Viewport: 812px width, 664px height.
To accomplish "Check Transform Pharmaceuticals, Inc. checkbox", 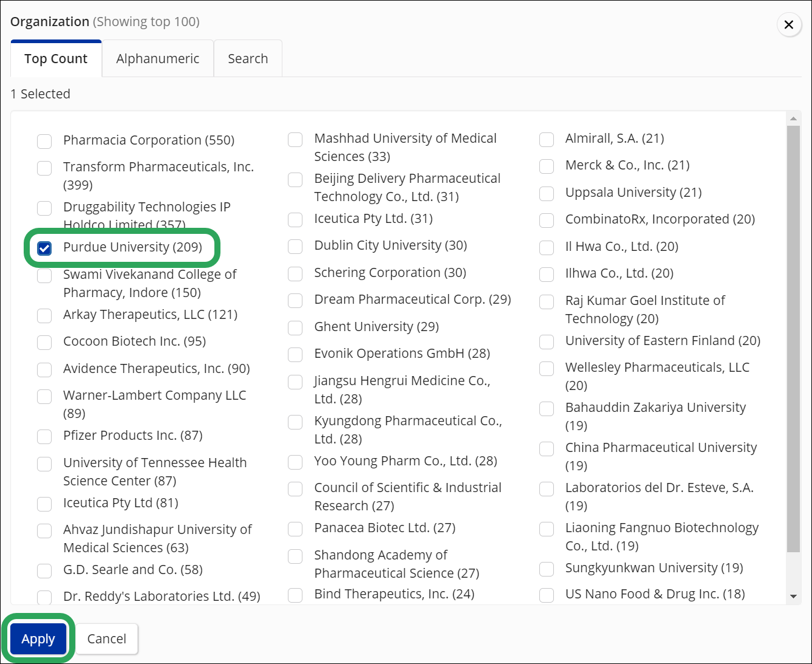I will click(44, 168).
